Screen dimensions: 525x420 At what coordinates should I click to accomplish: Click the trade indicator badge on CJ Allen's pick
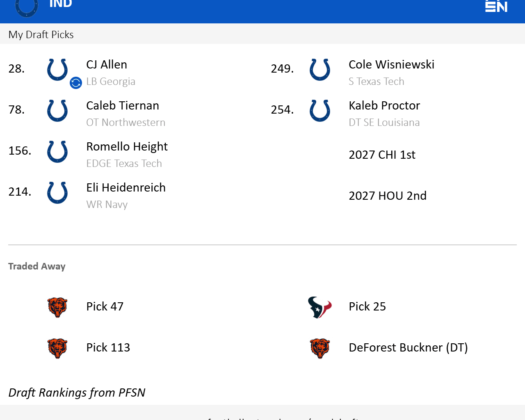click(76, 83)
